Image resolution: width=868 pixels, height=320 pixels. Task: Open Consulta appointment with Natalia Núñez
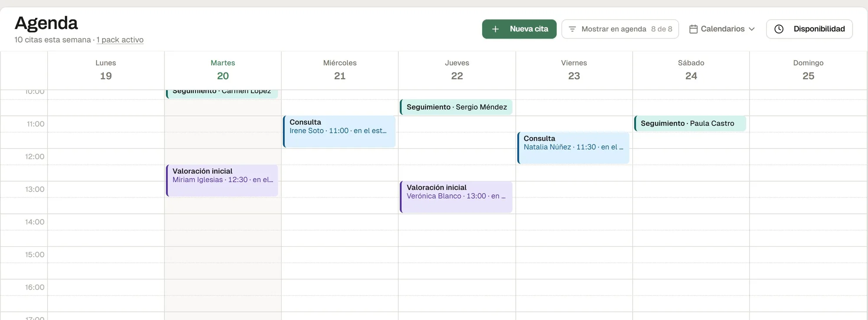click(x=573, y=148)
